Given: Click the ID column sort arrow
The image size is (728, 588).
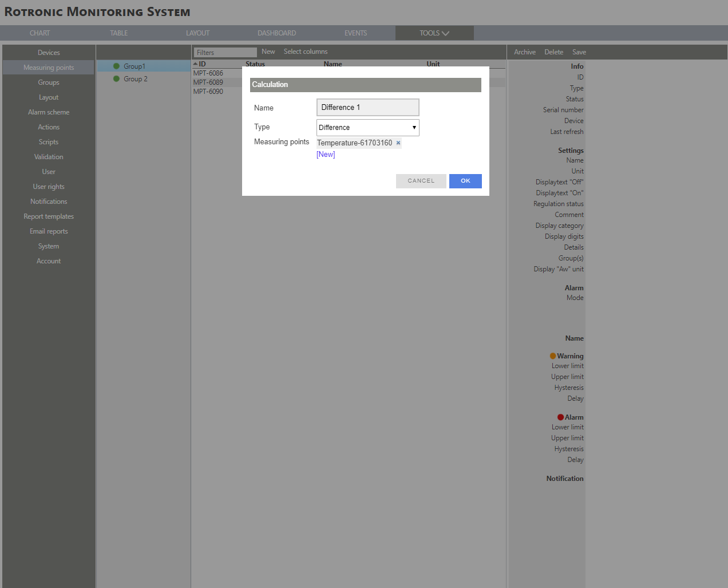Looking at the screenshot, I should (195, 64).
